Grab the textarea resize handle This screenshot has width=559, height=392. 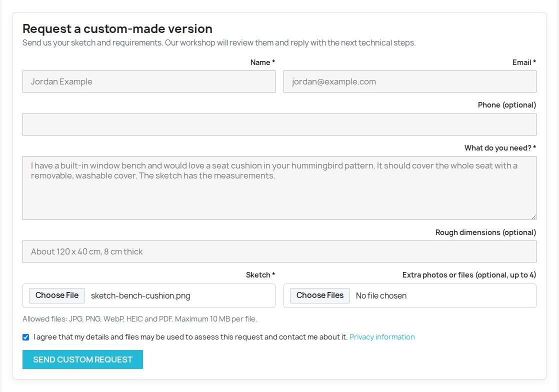[x=533, y=217]
